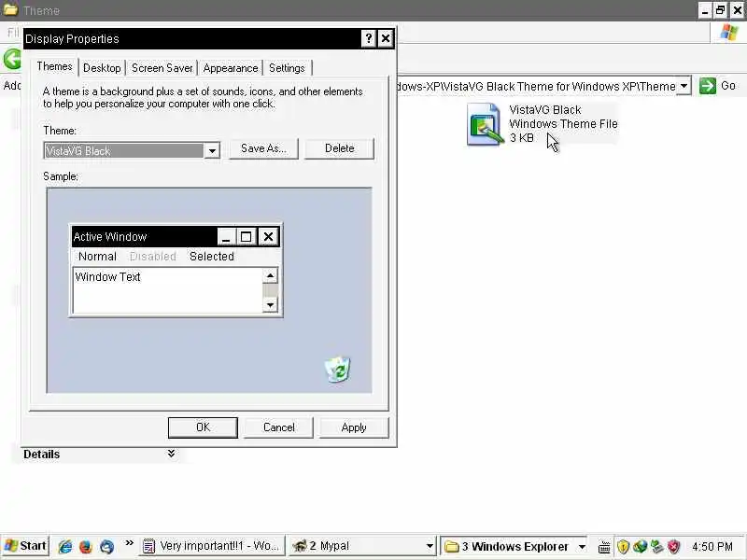This screenshot has height=560, width=747.
Task: Click the green Back arrow in Explorer
Action: tap(12, 60)
